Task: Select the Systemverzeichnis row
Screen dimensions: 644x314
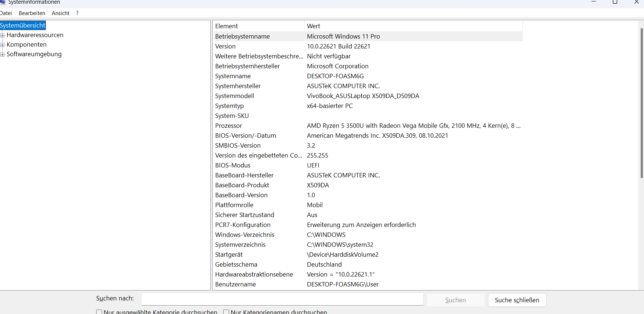Action: 368,245
